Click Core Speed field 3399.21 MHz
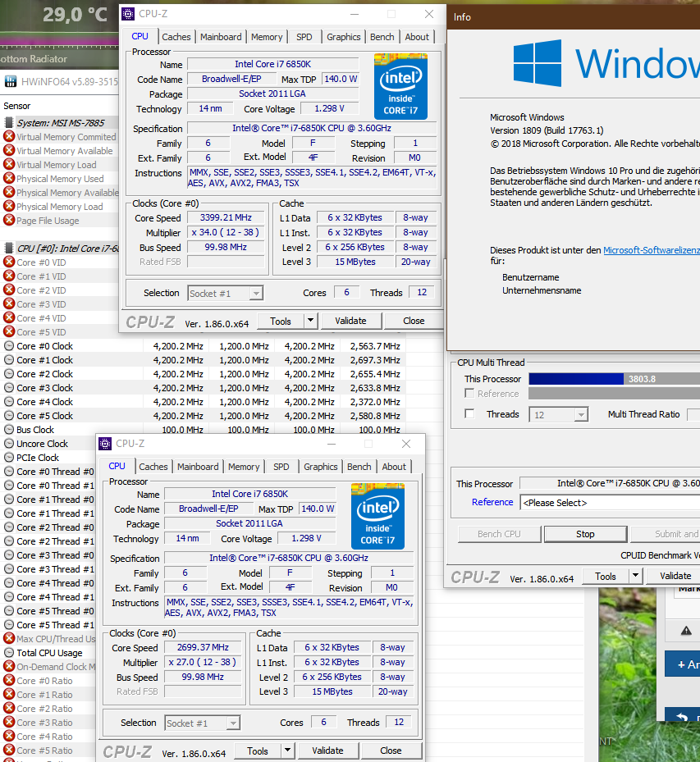This screenshot has width=700, height=762. (x=226, y=217)
